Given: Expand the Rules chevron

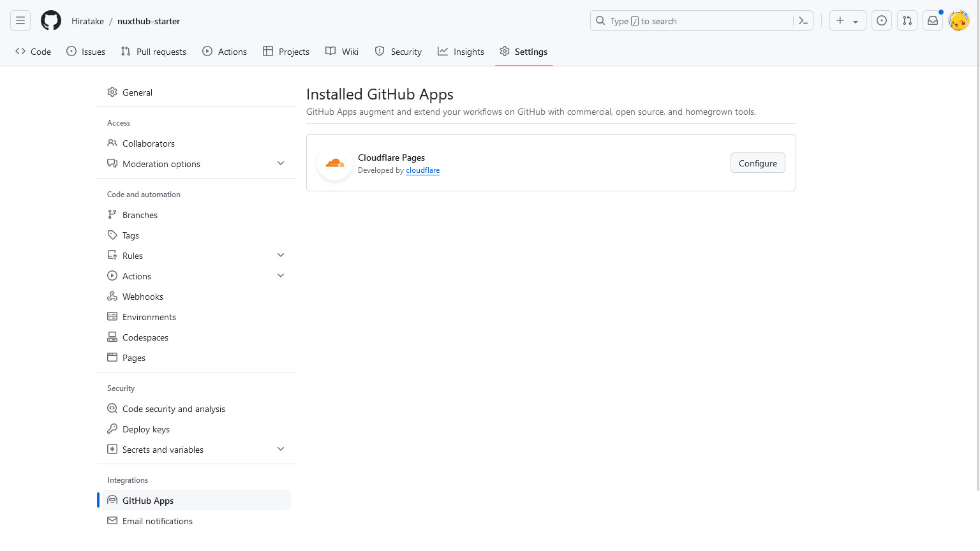Looking at the screenshot, I should (x=281, y=255).
